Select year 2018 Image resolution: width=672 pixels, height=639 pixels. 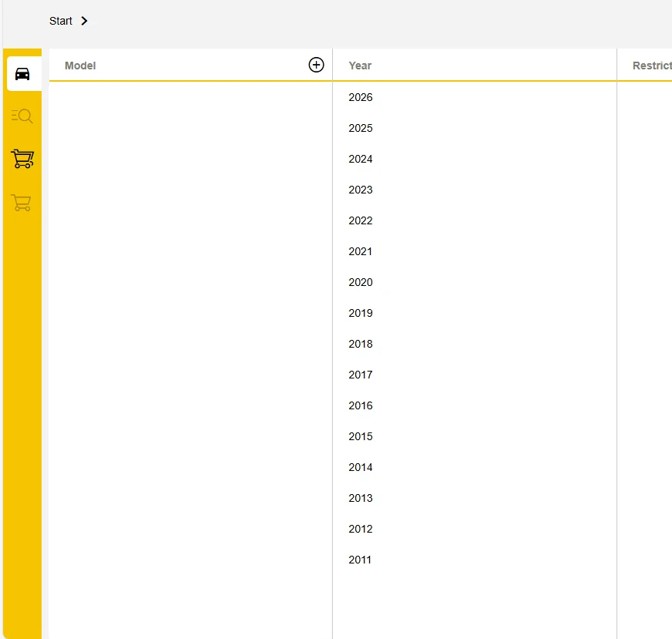point(361,344)
